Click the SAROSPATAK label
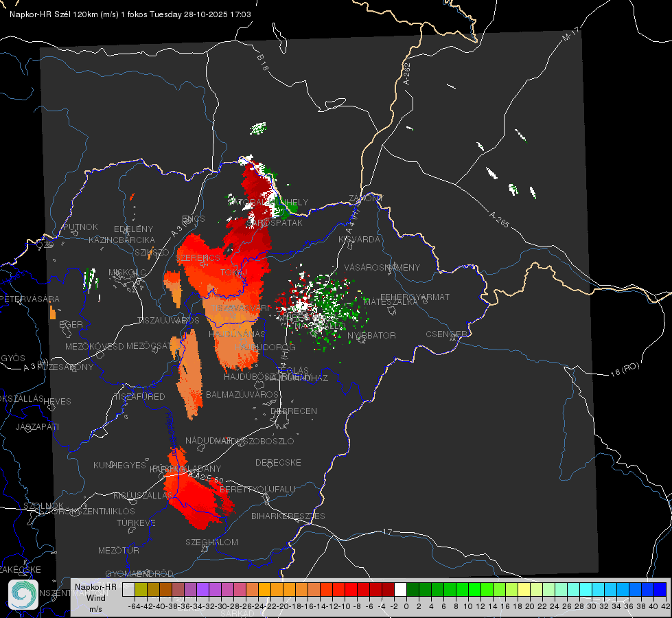 tap(275, 222)
